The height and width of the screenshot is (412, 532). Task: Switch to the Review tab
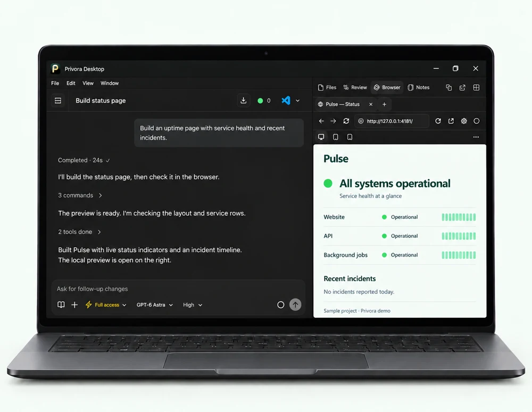coord(355,87)
